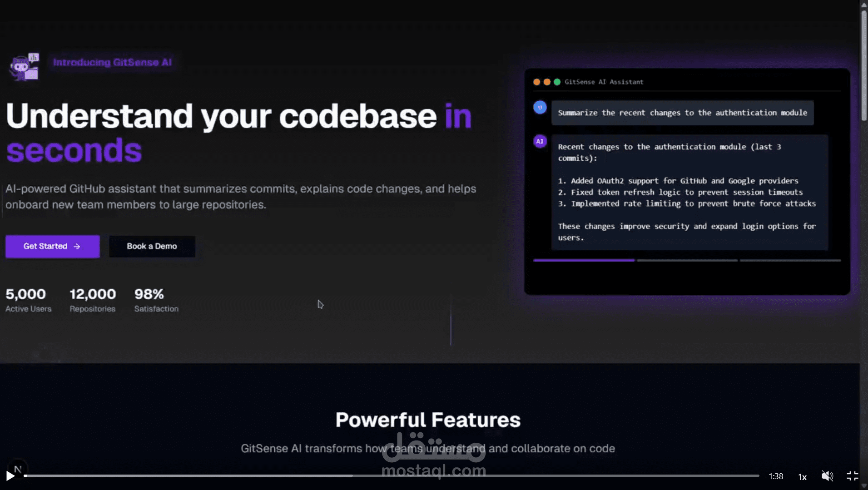The image size is (868, 490).
Task: Click the Get Started button
Action: click(53, 246)
